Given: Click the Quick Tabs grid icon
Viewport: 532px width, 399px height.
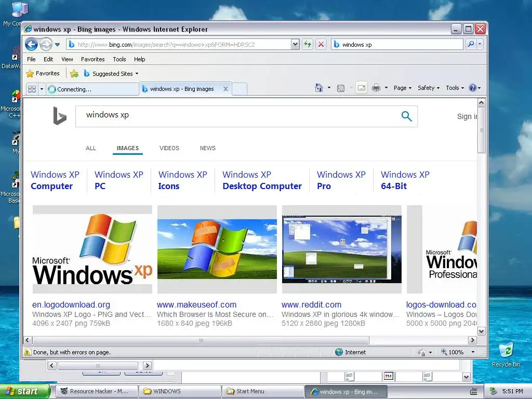Looking at the screenshot, I should 32,89.
